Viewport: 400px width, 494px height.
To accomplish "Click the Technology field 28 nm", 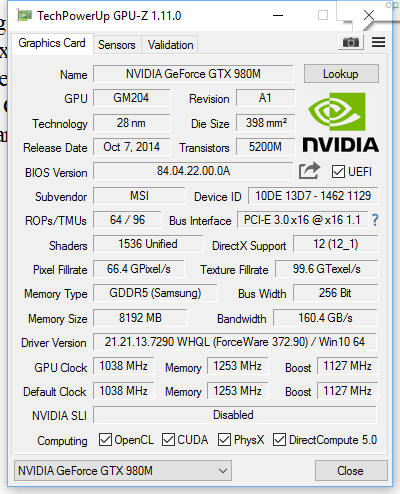I will [x=132, y=123].
